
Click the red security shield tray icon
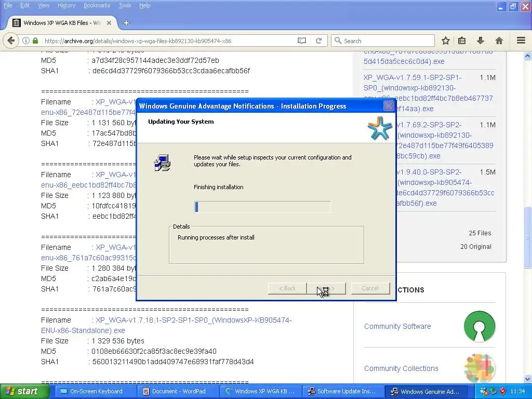(502, 391)
